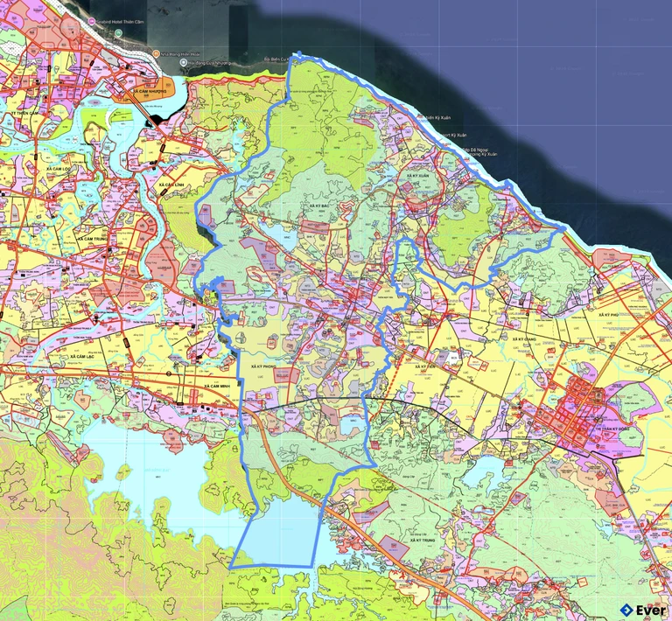Click the XÃ KỲ XUÂN commune label
This screenshot has height=621, width=672.
click(419, 175)
